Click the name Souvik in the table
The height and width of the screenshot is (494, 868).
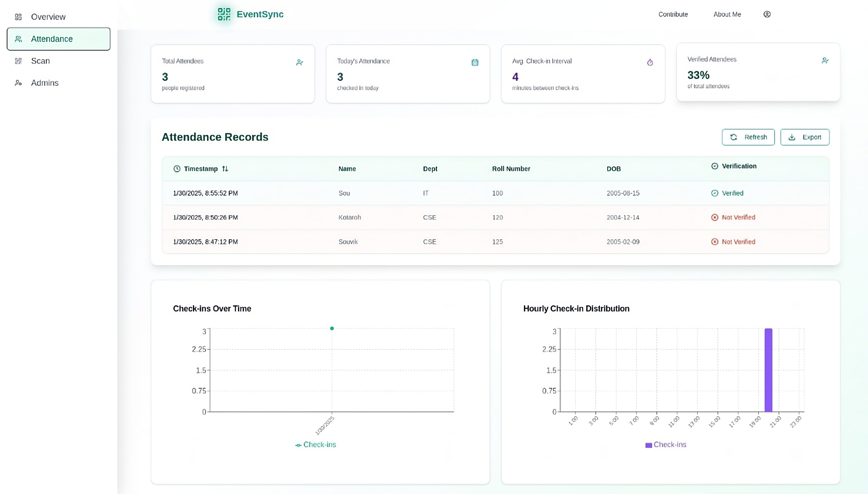[x=348, y=241]
